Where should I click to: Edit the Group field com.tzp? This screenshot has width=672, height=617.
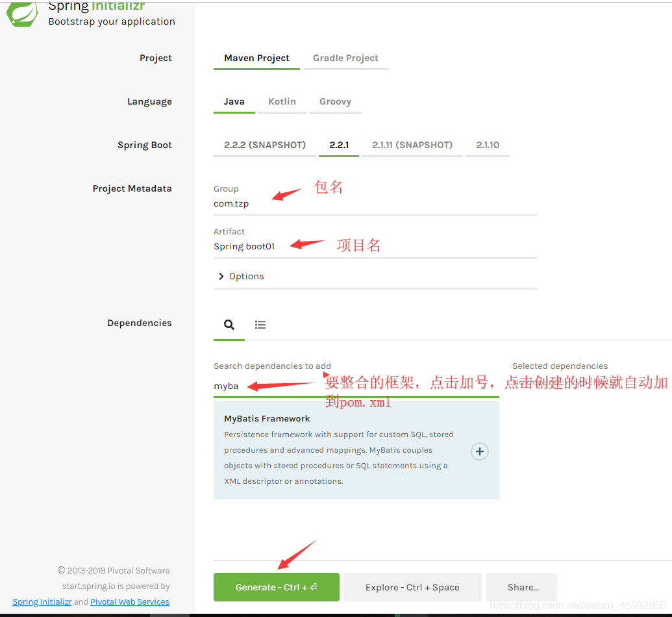point(376,204)
